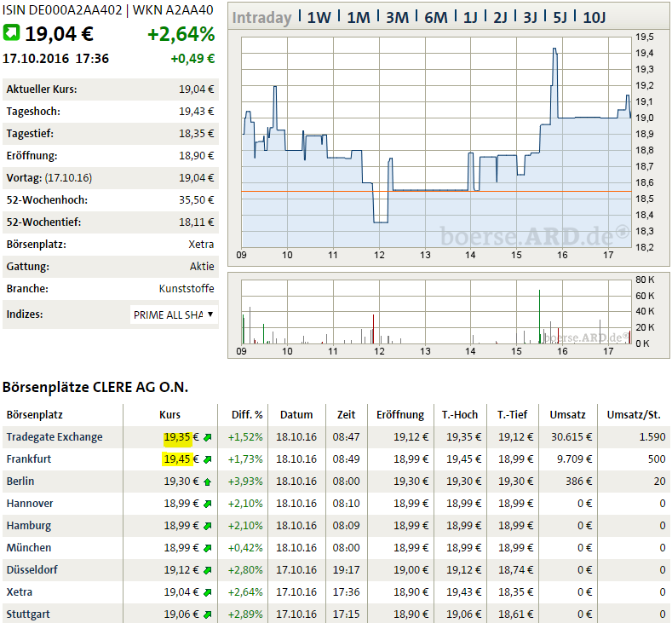The width and height of the screenshot is (672, 623).
Task: Select the 1W chart period tab
Action: click(319, 18)
